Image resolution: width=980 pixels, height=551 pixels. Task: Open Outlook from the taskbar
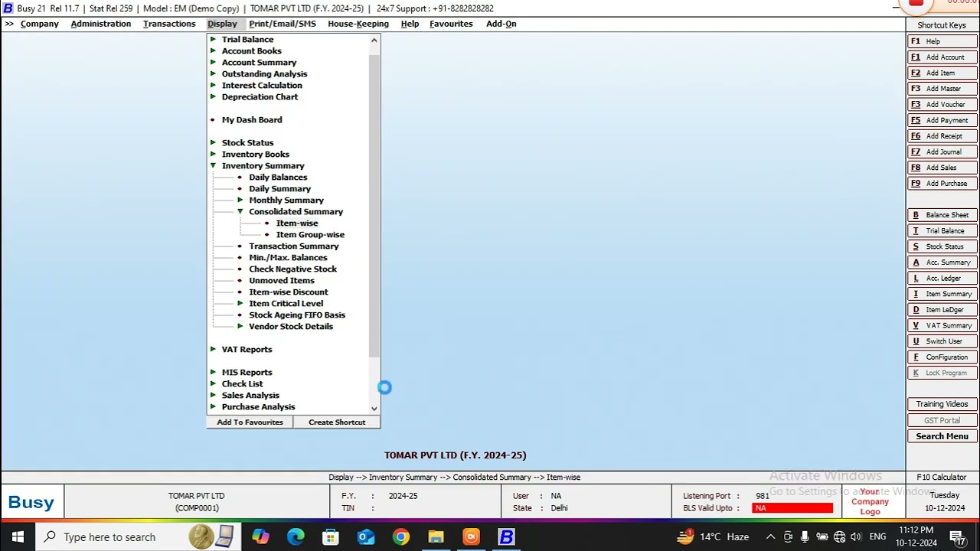[x=366, y=537]
